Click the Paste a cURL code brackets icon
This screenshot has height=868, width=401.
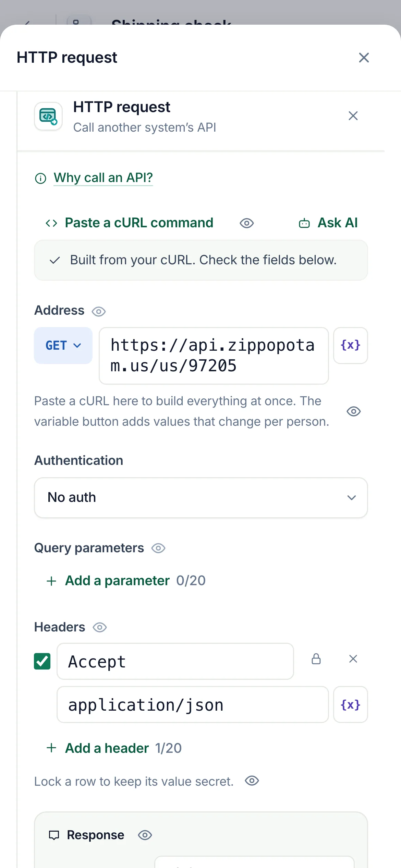(51, 223)
